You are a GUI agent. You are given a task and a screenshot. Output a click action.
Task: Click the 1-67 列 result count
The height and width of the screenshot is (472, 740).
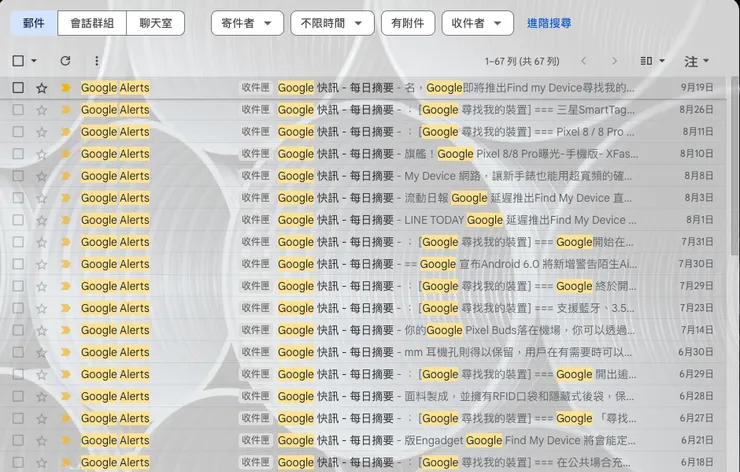point(522,61)
